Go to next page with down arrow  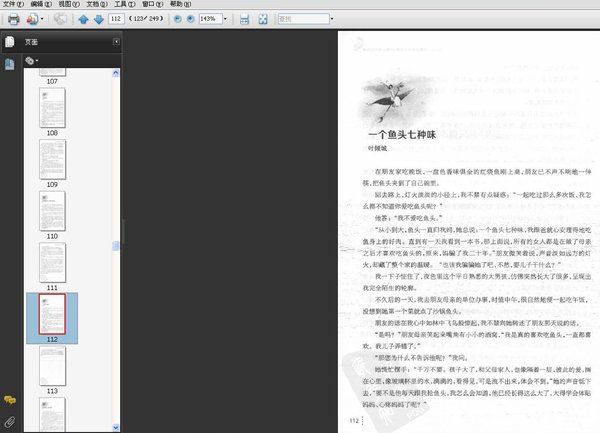(99, 19)
